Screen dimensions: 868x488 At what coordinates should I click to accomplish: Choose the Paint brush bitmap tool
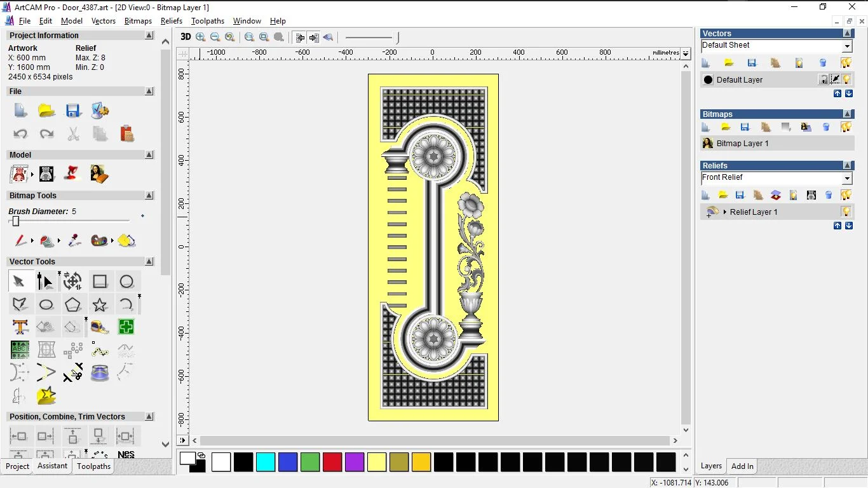[x=21, y=241]
